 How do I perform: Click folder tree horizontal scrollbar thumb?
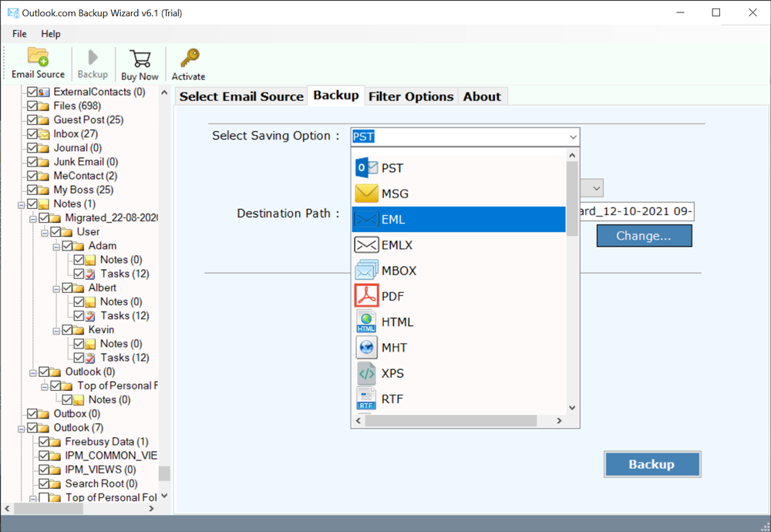(48, 509)
